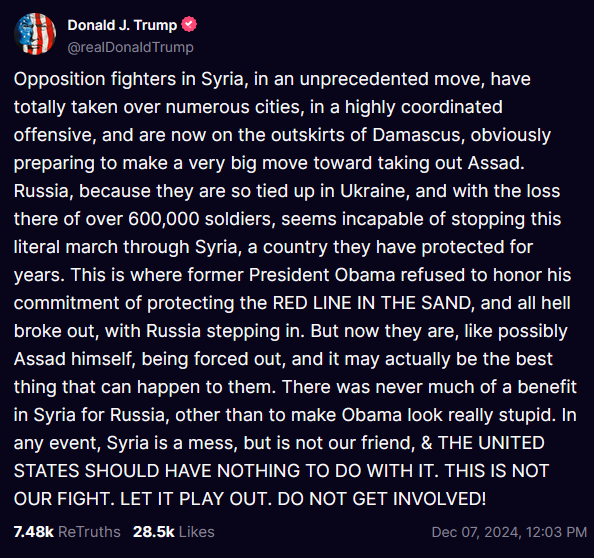
Task: Click the ReTruths label
Action: click(89, 532)
